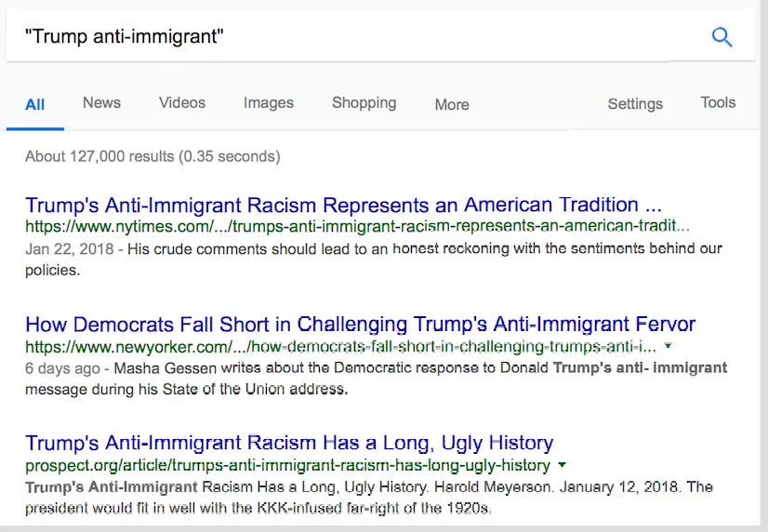Expand the More search categories menu
This screenshot has width=768, height=532.
452,104
